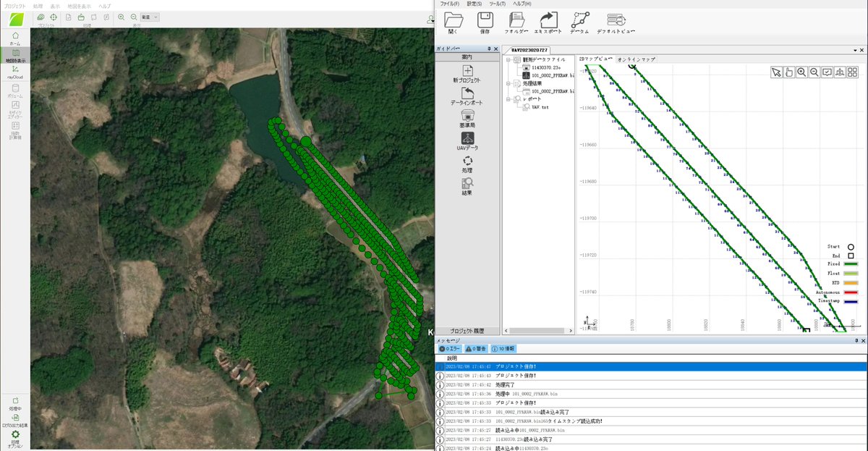This screenshot has width=868, height=451.
Task: Toggle the 10 情報 message filter
Action: [x=503, y=349]
